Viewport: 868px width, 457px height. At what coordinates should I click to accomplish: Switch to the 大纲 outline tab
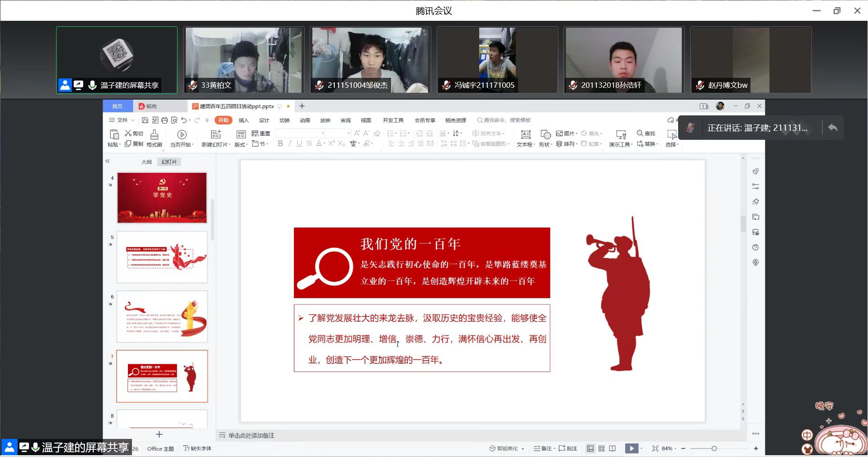click(146, 162)
